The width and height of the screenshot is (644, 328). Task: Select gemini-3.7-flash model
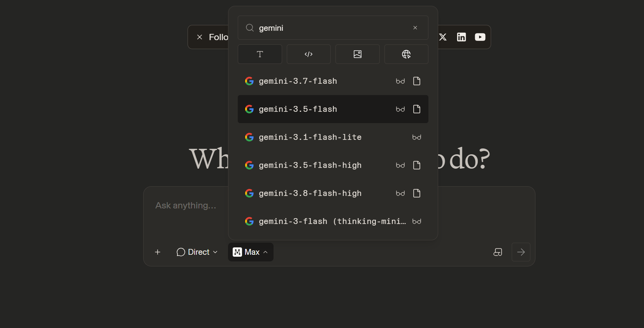point(333,81)
